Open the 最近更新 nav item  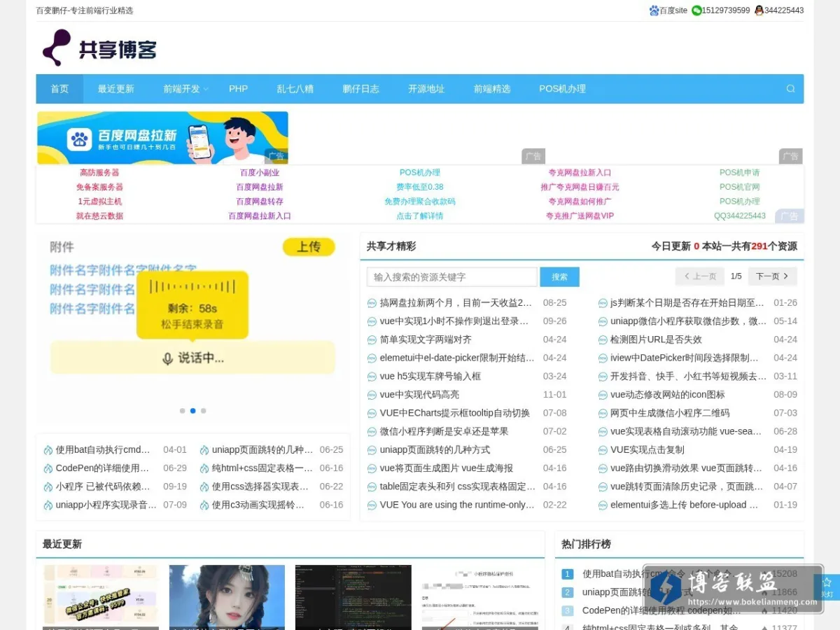[x=116, y=89]
